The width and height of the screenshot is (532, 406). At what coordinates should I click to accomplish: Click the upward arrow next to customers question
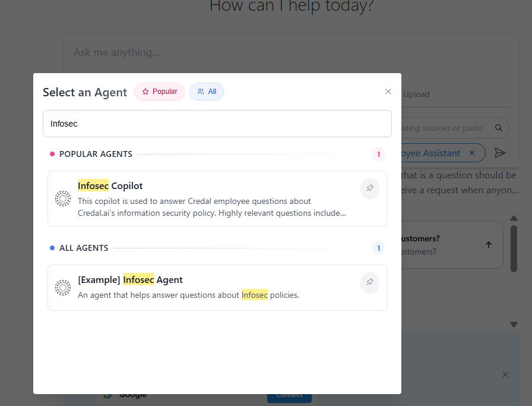[488, 244]
